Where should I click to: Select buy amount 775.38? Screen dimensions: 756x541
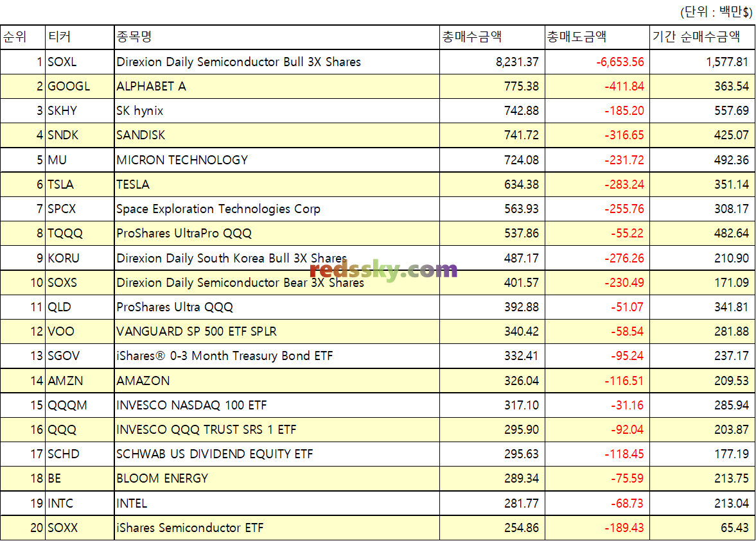(x=522, y=87)
